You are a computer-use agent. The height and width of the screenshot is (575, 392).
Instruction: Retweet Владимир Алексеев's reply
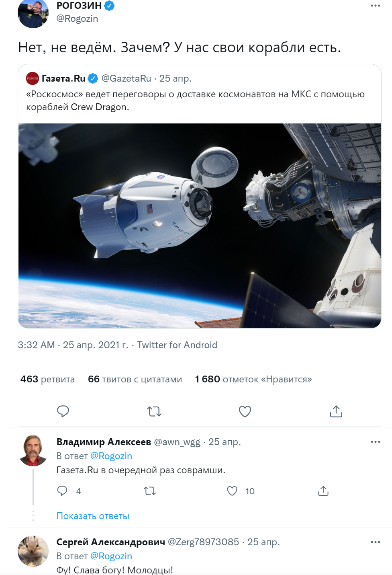[150, 491]
